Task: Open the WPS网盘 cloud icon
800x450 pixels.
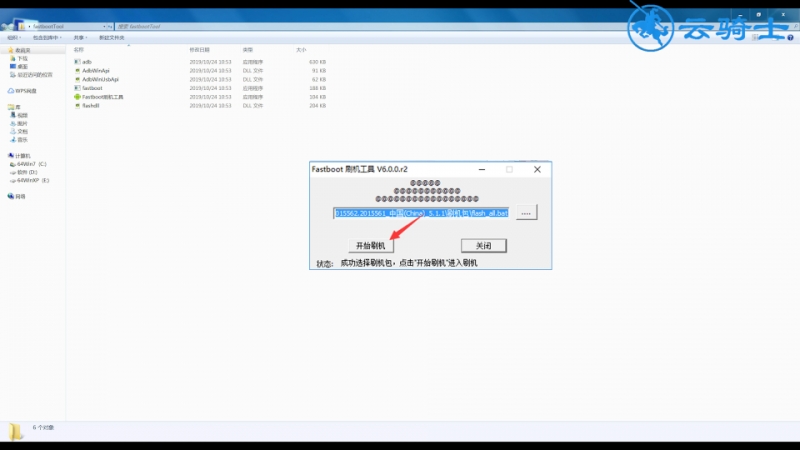Action: 11,90
